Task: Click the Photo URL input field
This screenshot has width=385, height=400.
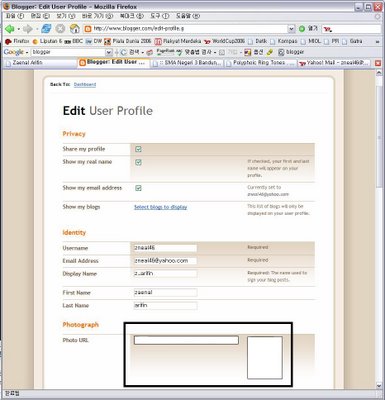Action: (186, 340)
